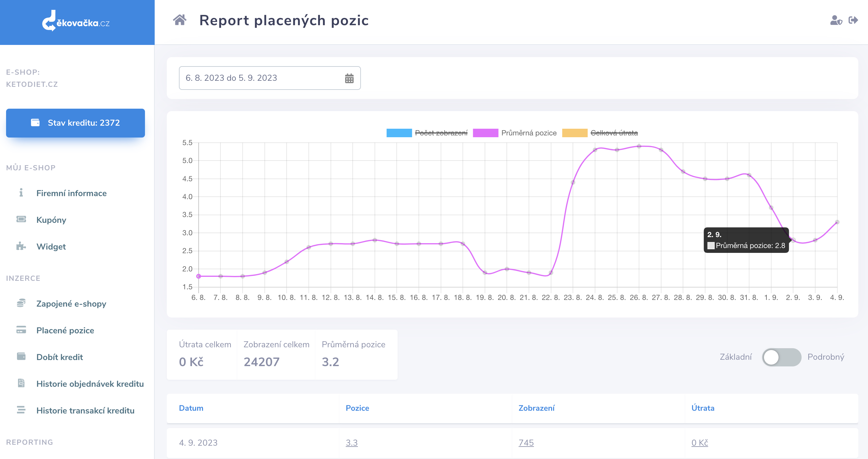The height and width of the screenshot is (459, 868).
Task: Open Historie transakcí kreditu menu item
Action: (85, 410)
